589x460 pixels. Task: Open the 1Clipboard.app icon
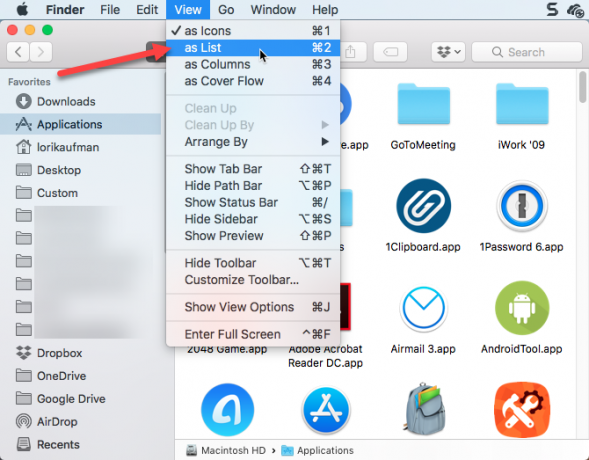[424, 206]
